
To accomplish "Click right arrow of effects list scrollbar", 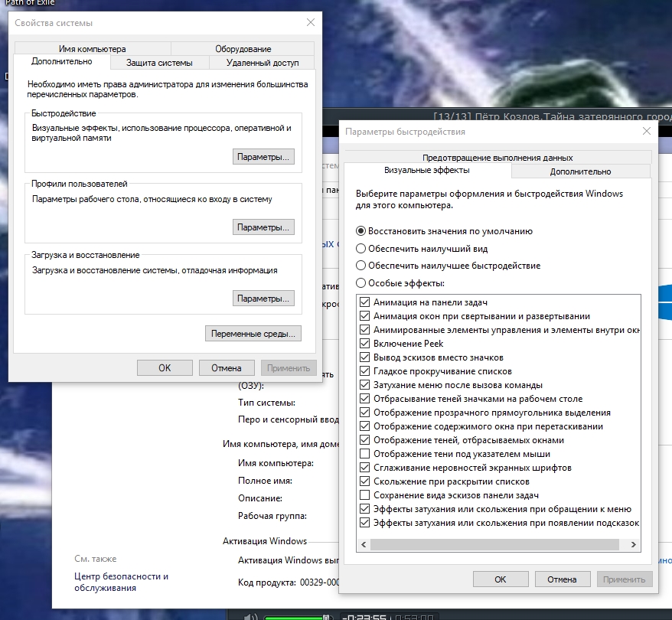I will 634,545.
